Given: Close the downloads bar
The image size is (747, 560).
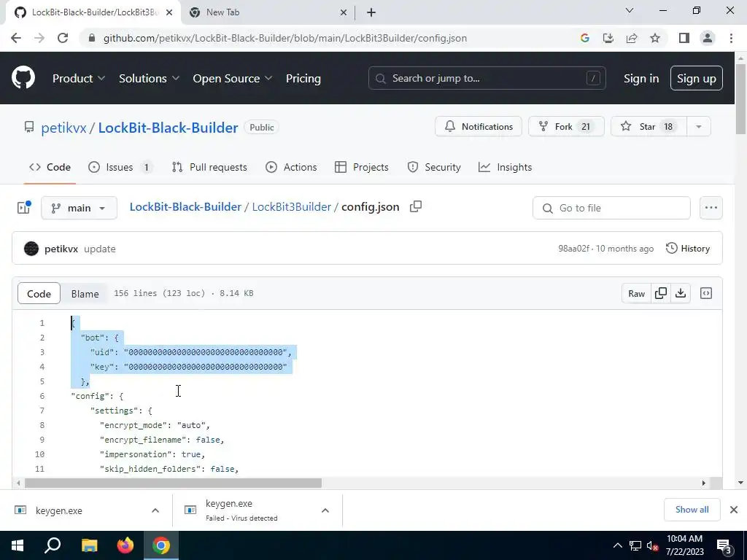Looking at the screenshot, I should [x=734, y=510].
